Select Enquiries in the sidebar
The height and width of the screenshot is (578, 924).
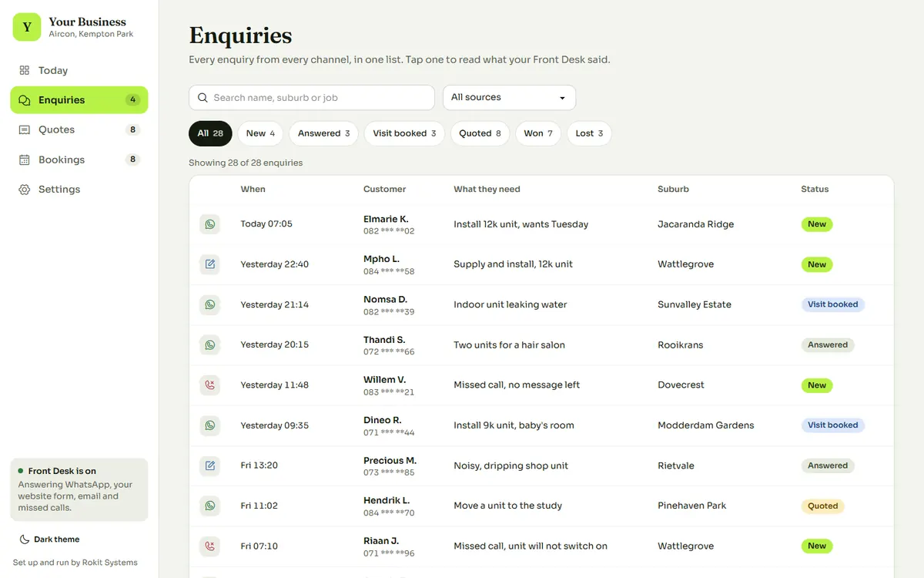coord(79,100)
